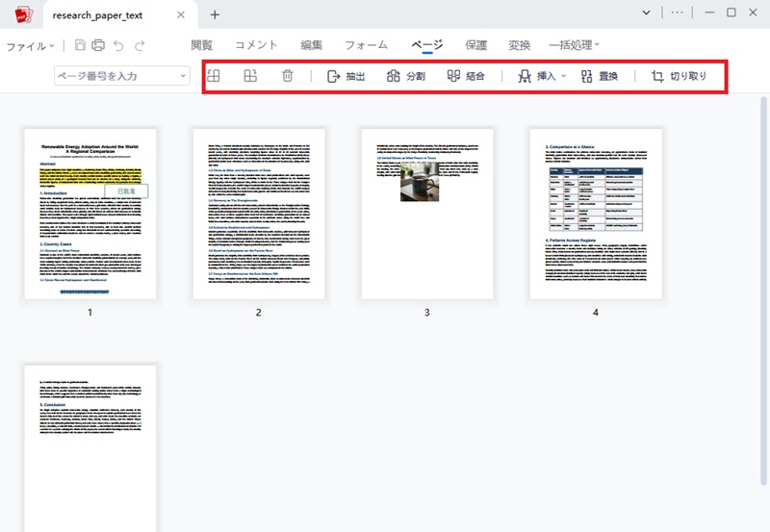Image resolution: width=770 pixels, height=532 pixels.
Task: Switch to the 編集 tab
Action: [x=311, y=45]
